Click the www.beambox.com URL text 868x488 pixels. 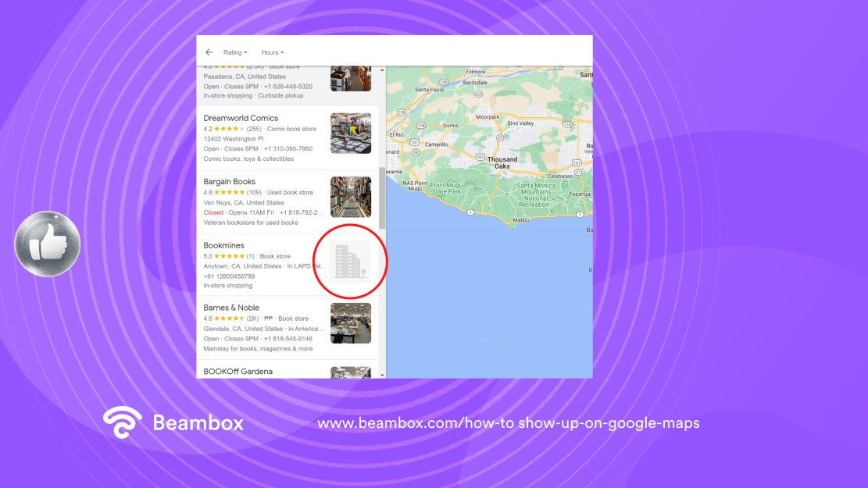click(x=508, y=423)
